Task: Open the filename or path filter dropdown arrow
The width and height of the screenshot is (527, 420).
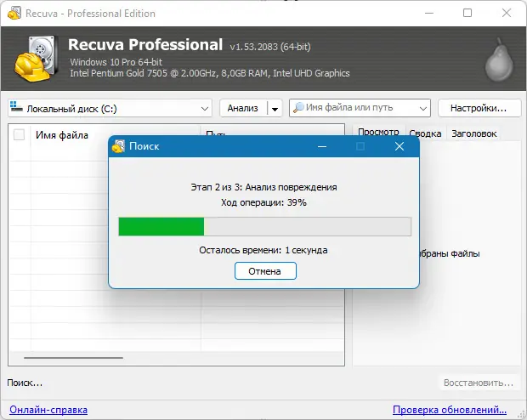Action: 422,108
